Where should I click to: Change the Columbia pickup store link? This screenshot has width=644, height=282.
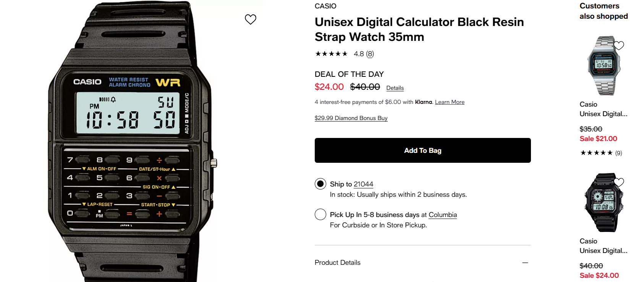(443, 215)
